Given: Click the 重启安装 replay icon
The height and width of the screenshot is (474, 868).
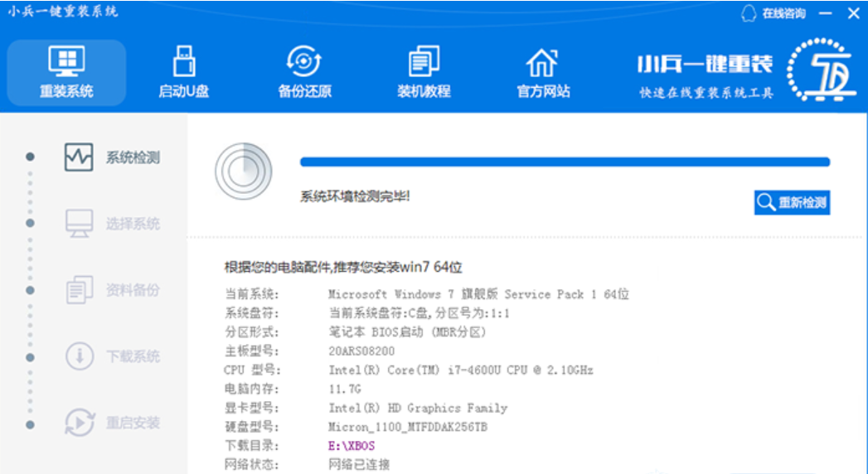Looking at the screenshot, I should (80, 423).
